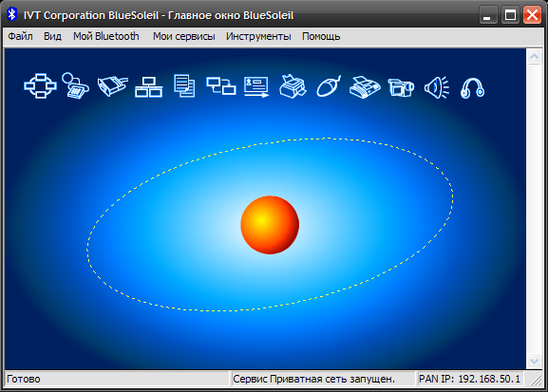Open the Инструменты menu
This screenshot has width=548, height=392.
click(258, 36)
